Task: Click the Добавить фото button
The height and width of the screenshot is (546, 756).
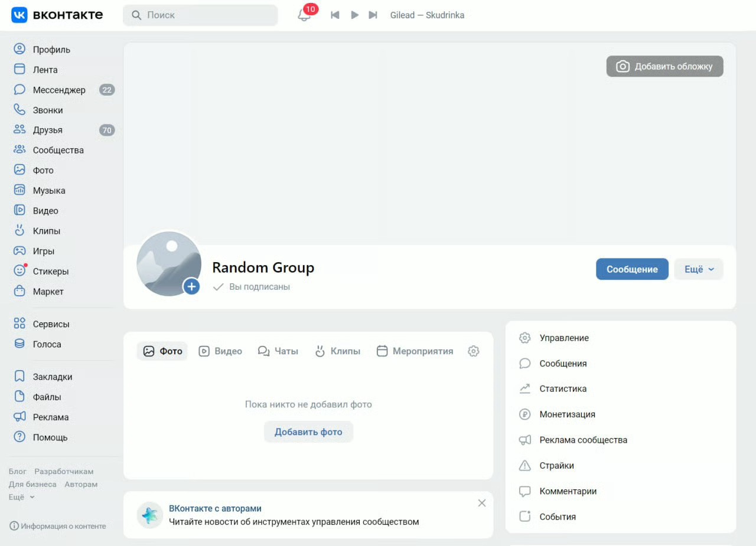Action: point(308,432)
